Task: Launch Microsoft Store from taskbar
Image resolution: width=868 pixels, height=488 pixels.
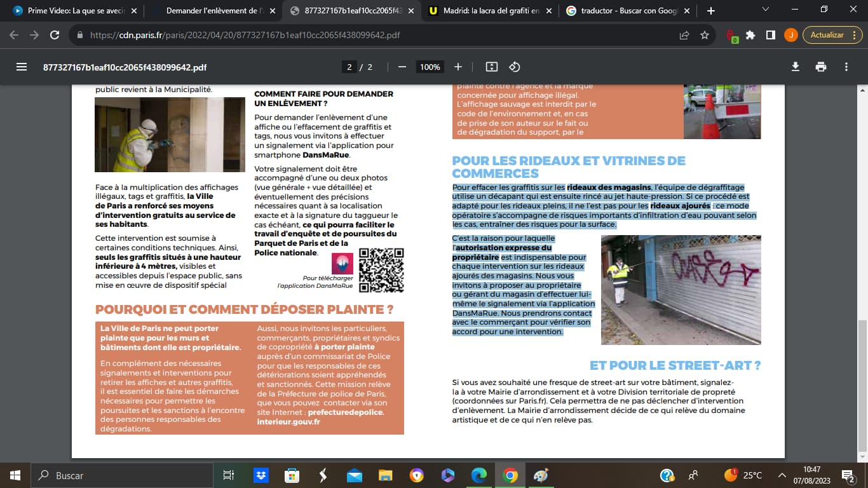Action: (x=292, y=475)
